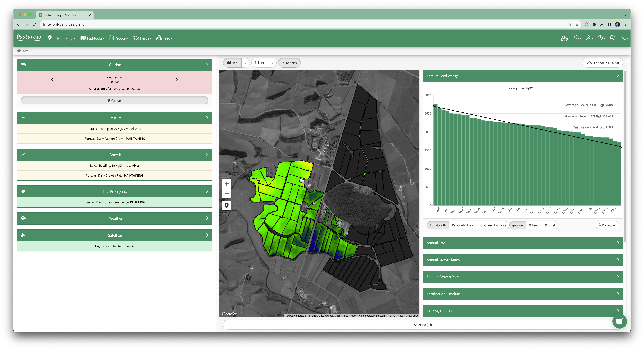Image resolution: width=644 pixels, height=350 pixels.
Task: Click the Weather panel icon
Action: [23, 218]
